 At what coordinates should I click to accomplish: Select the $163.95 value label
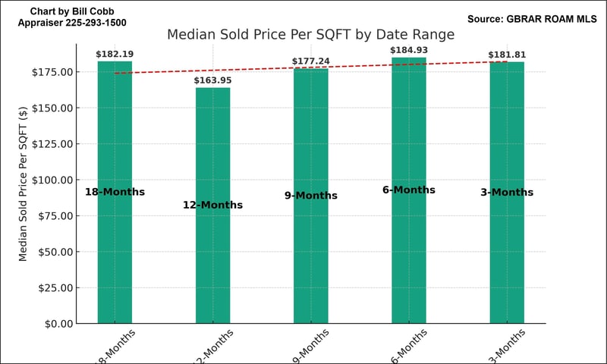point(212,80)
